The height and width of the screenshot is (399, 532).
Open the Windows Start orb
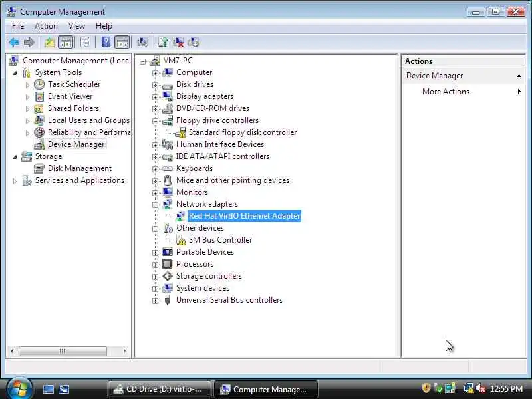click(19, 389)
